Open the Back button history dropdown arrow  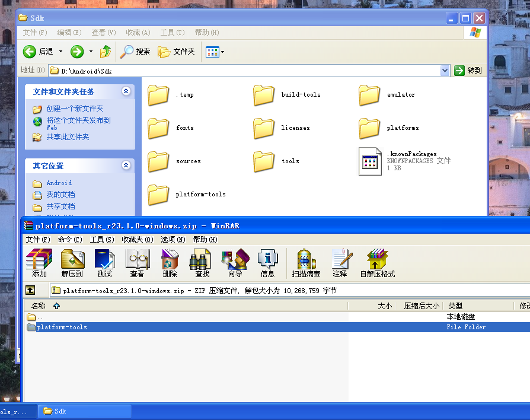pyautogui.click(x=61, y=52)
